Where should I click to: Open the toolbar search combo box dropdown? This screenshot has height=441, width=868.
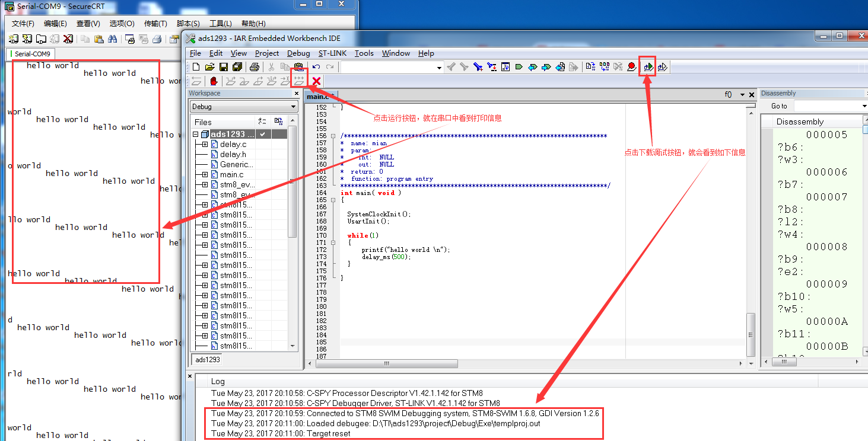click(439, 68)
